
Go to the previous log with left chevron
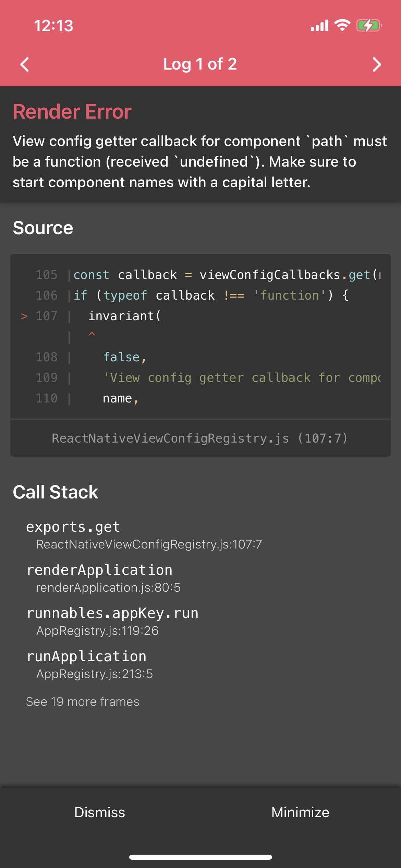[25, 64]
